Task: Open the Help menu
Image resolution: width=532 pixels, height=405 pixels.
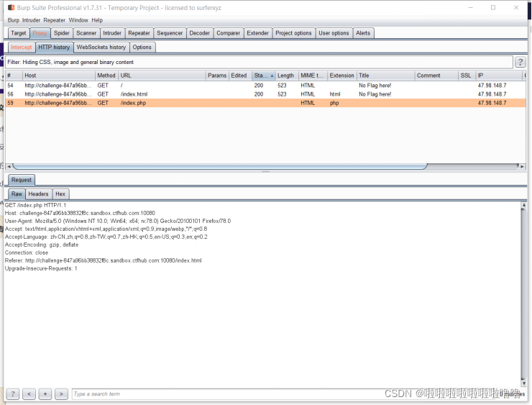Action: tap(97, 20)
